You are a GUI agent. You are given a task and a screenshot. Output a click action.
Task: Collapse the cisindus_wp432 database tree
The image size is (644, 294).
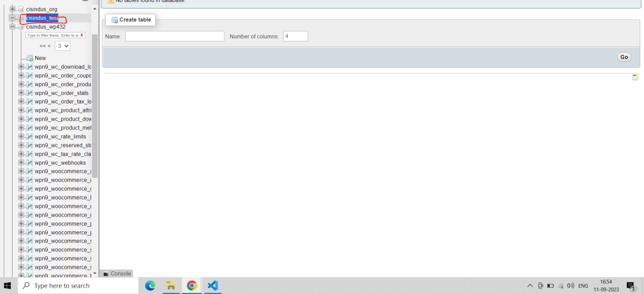coord(12,27)
